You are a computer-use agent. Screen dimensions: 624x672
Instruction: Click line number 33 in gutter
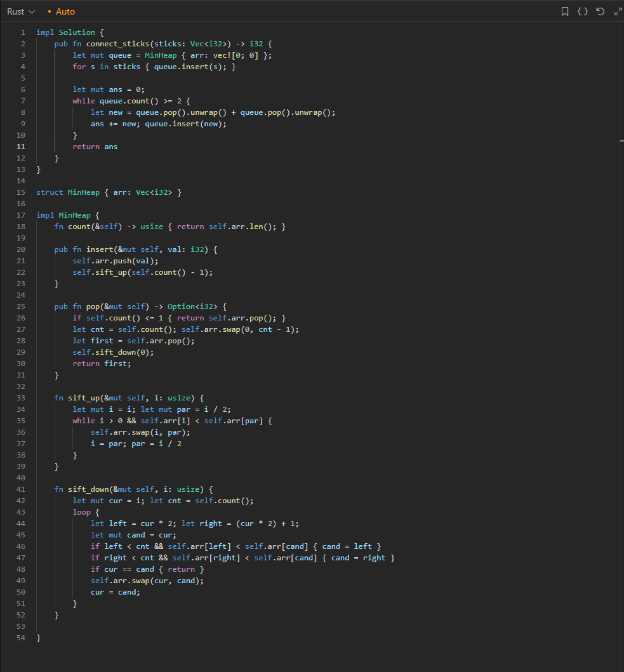(20, 398)
